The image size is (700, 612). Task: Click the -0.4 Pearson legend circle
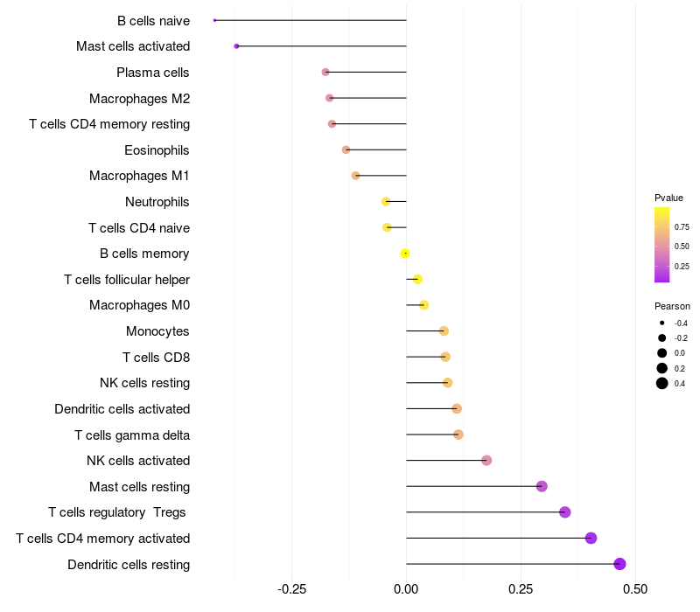(662, 323)
